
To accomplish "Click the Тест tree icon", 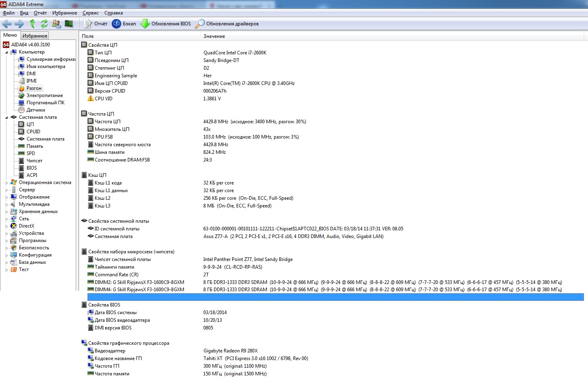I will (x=14, y=269).
